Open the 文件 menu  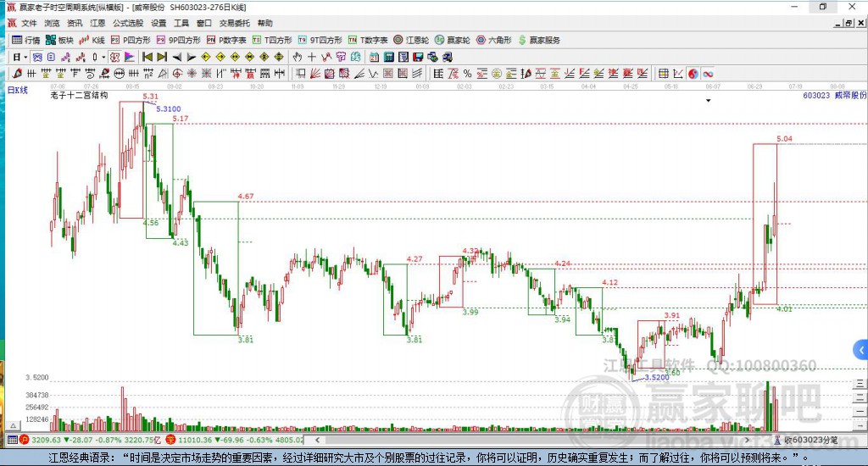[x=29, y=23]
